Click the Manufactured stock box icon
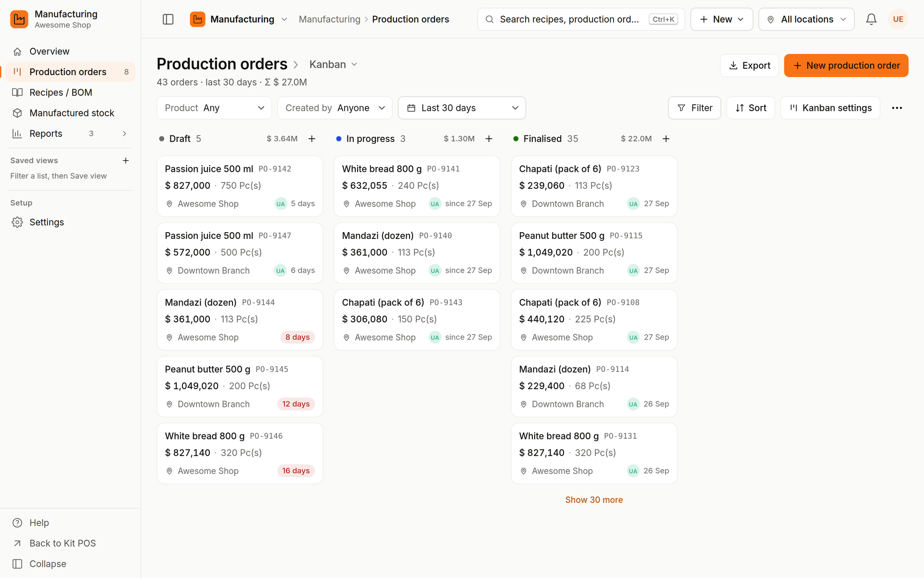Image resolution: width=924 pixels, height=578 pixels. [17, 113]
